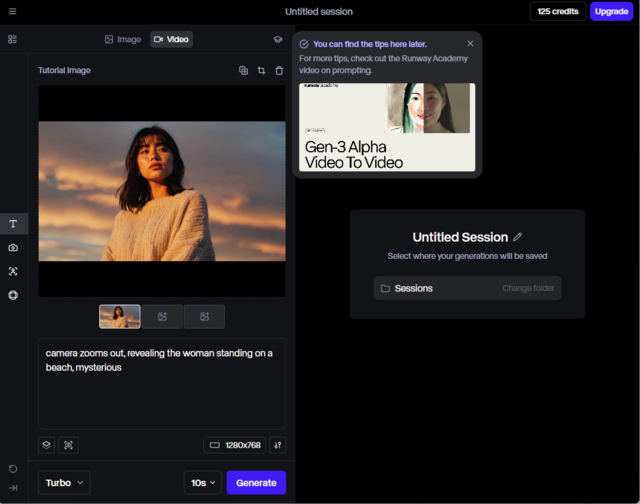640x504 pixels.
Task: Click the reset arrow icon in sidebar
Action: [x=13, y=468]
